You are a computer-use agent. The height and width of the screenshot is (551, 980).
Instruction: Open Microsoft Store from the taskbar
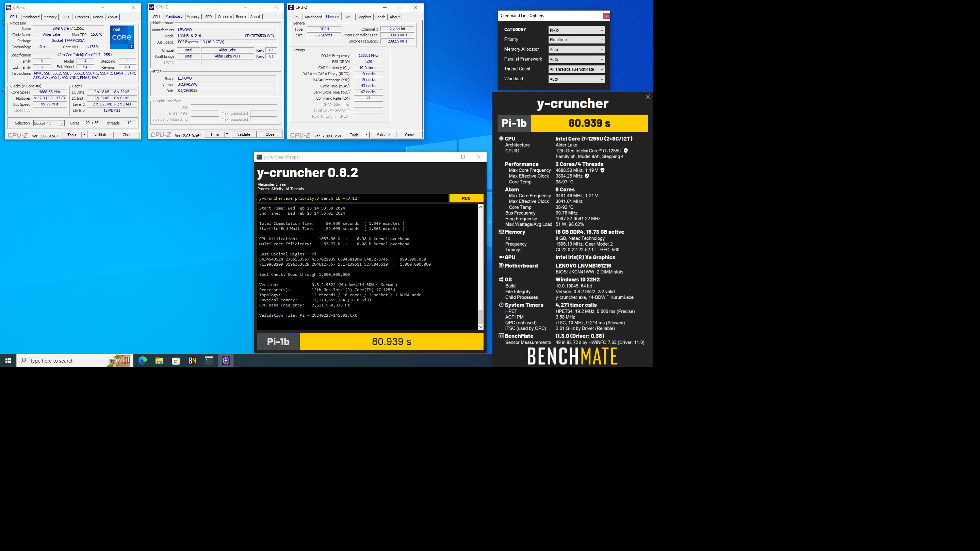tap(176, 361)
